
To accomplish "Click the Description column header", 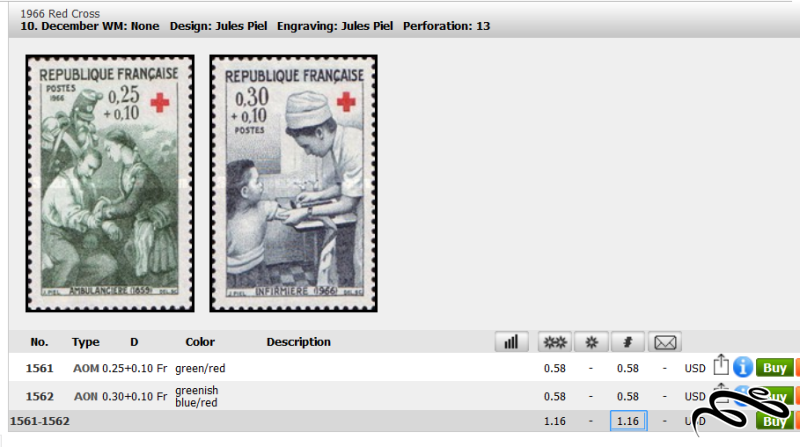I will [298, 342].
